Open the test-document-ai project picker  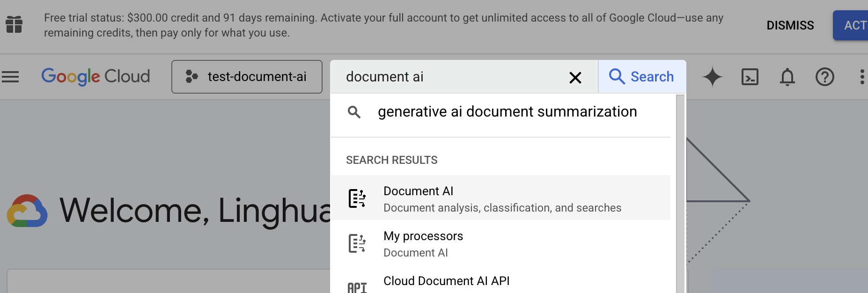click(247, 77)
